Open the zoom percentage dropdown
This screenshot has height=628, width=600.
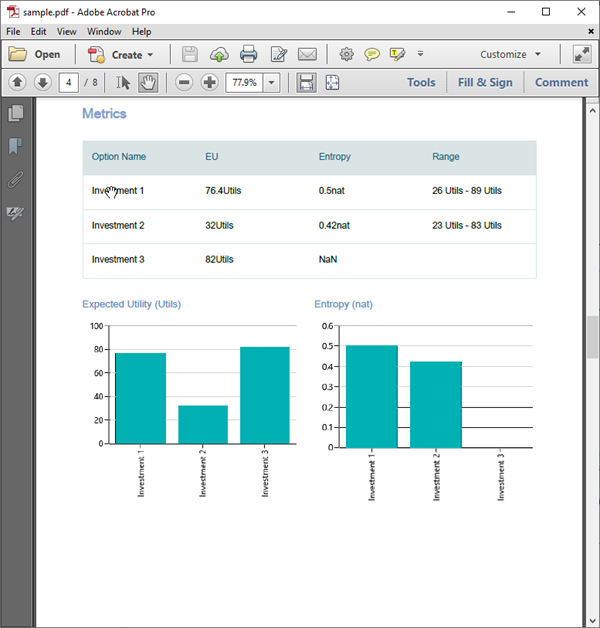[x=273, y=82]
